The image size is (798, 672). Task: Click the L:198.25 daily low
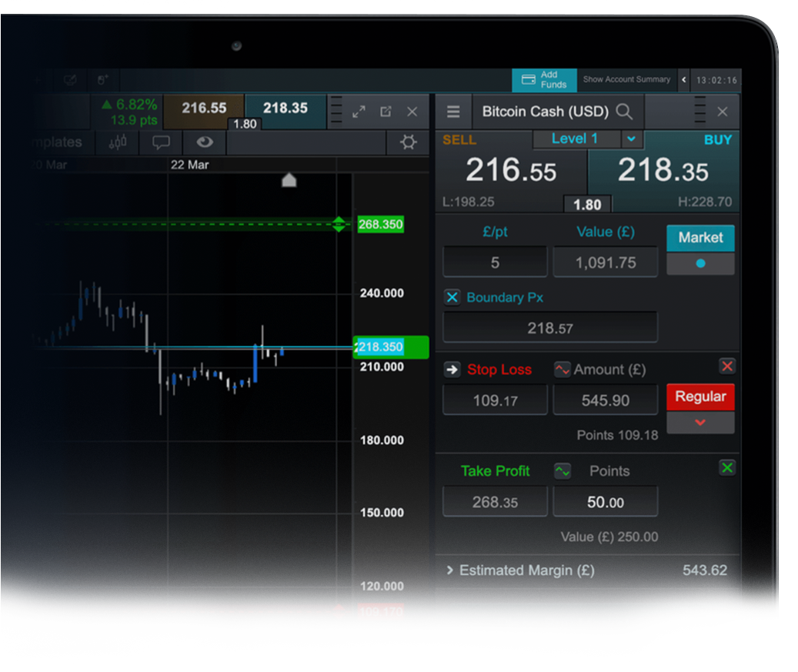click(x=468, y=202)
